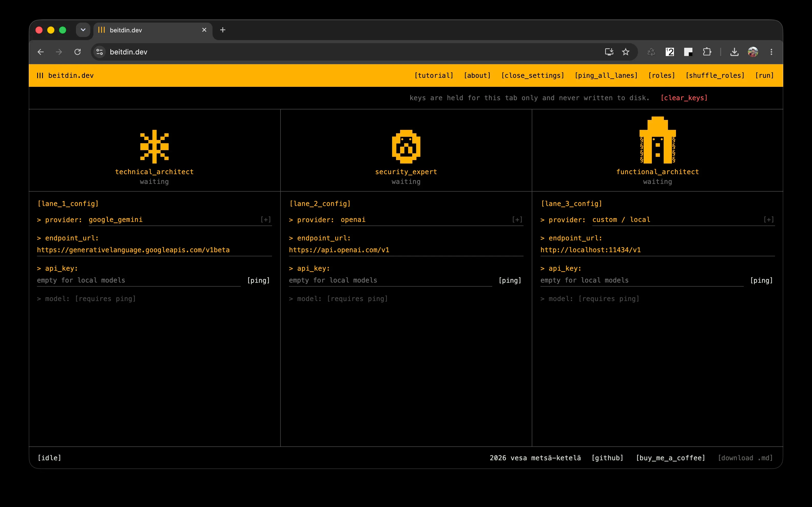Open the [tutorial] menu item
The width and height of the screenshot is (812, 507).
click(434, 76)
